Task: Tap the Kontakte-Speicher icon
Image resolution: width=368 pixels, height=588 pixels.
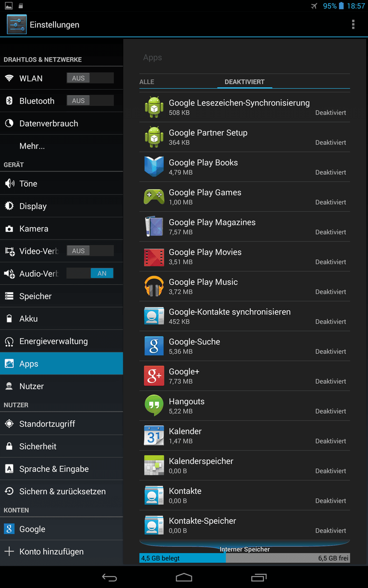Action: pos(154,525)
